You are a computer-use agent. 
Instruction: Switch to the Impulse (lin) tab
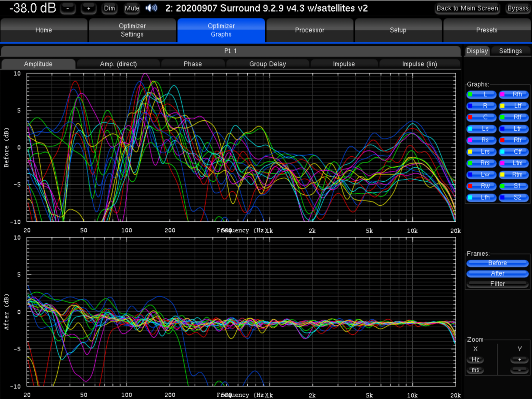click(x=419, y=64)
